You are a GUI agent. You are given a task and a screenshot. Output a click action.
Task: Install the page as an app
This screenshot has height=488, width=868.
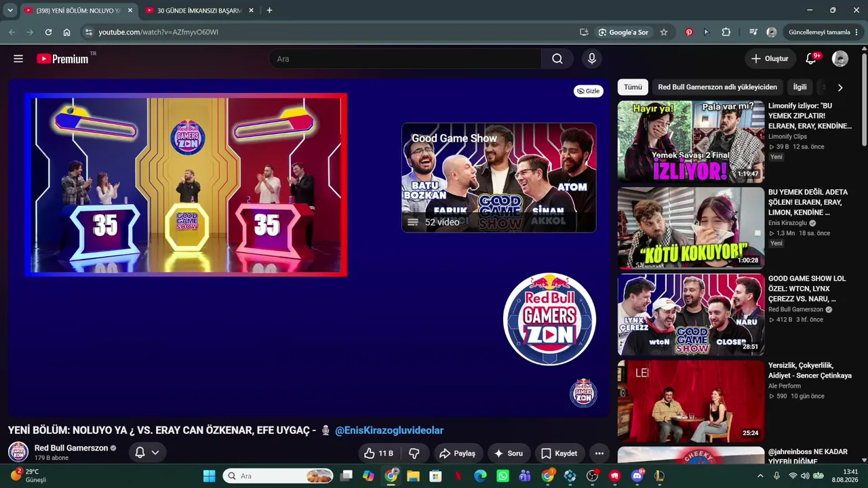[584, 32]
